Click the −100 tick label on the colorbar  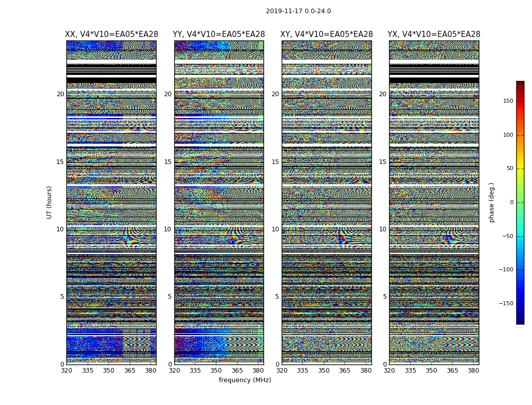[506, 270]
